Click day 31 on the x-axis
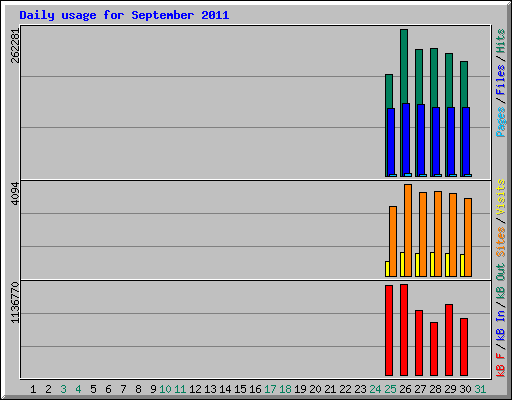This screenshot has height=400, width=512. pos(480,389)
